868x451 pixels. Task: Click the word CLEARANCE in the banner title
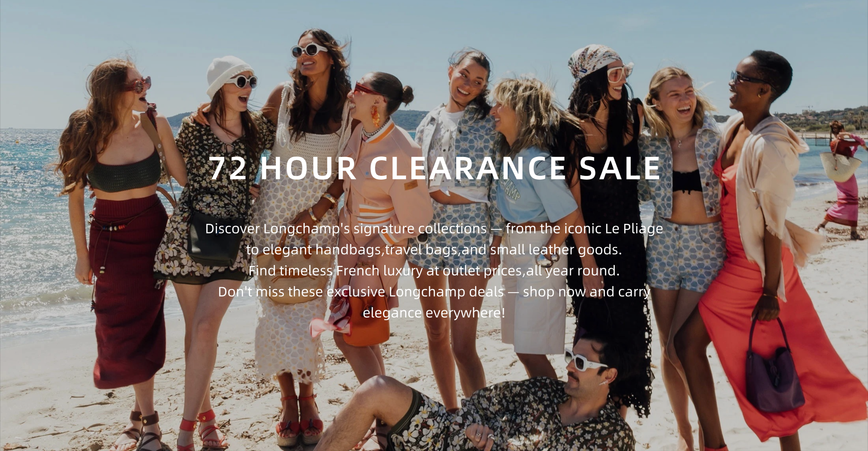[x=468, y=168]
